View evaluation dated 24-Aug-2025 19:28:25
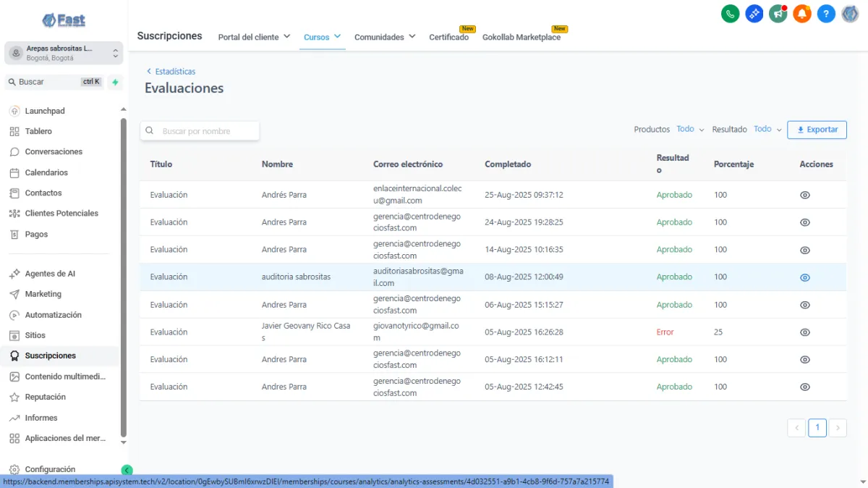The height and width of the screenshot is (488, 868). click(805, 222)
